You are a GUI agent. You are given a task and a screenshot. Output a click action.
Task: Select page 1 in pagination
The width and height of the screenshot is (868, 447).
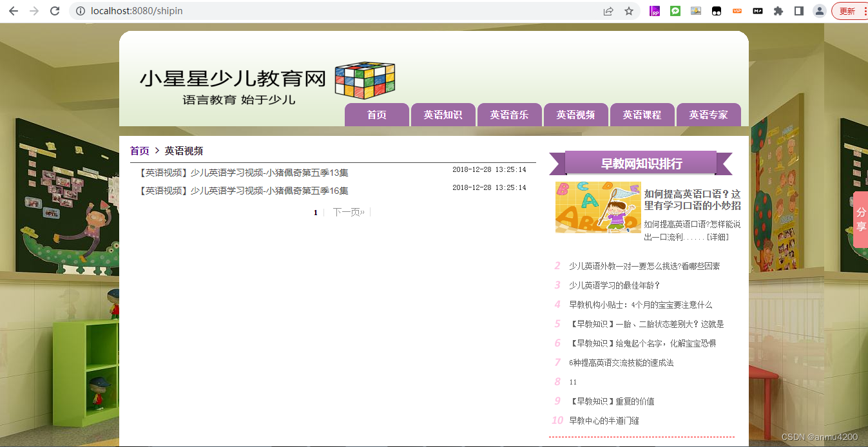point(316,212)
